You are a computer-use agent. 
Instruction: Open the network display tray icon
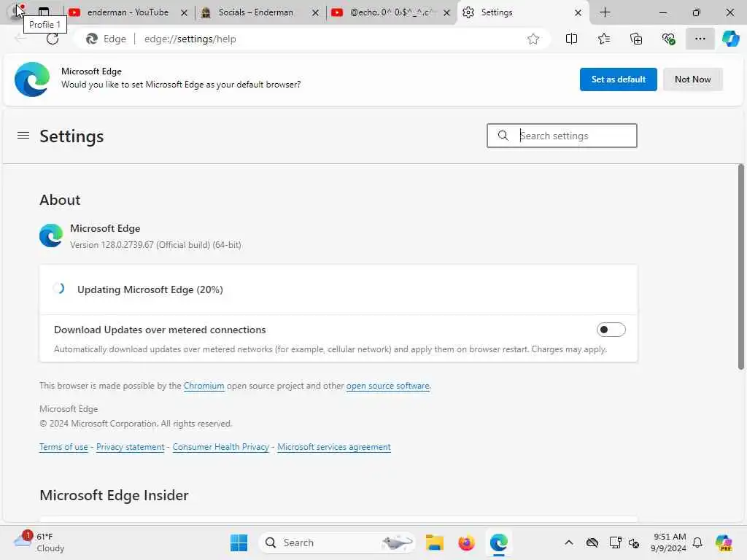click(615, 542)
